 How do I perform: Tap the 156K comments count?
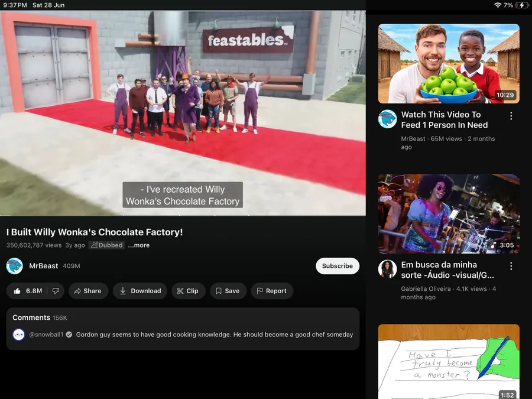(x=60, y=318)
